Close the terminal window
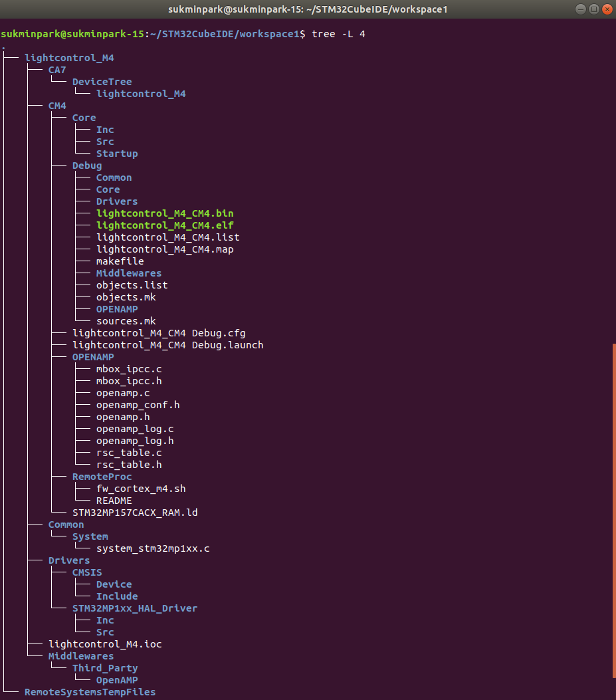Screen dimensions: 616x700 pyautogui.click(x=607, y=9)
